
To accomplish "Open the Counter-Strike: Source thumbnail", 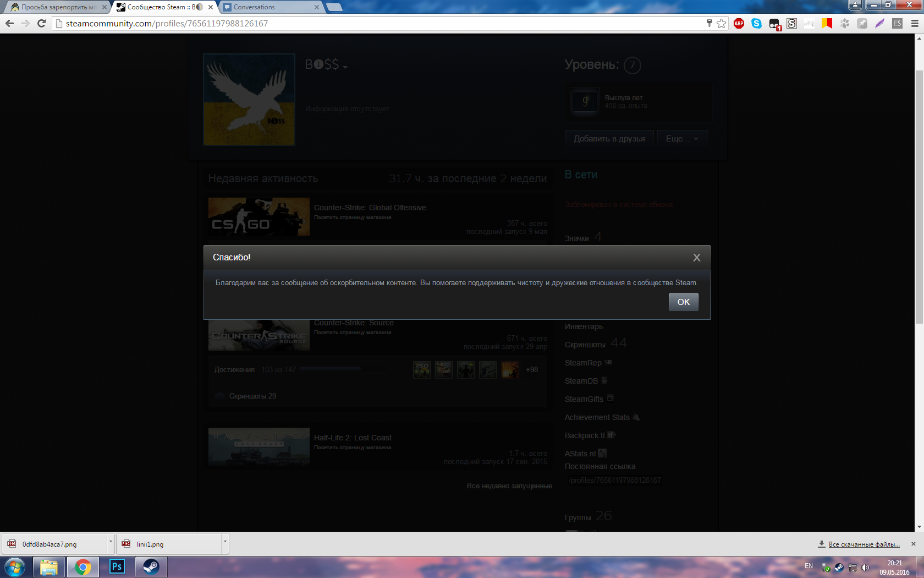I will click(x=259, y=335).
